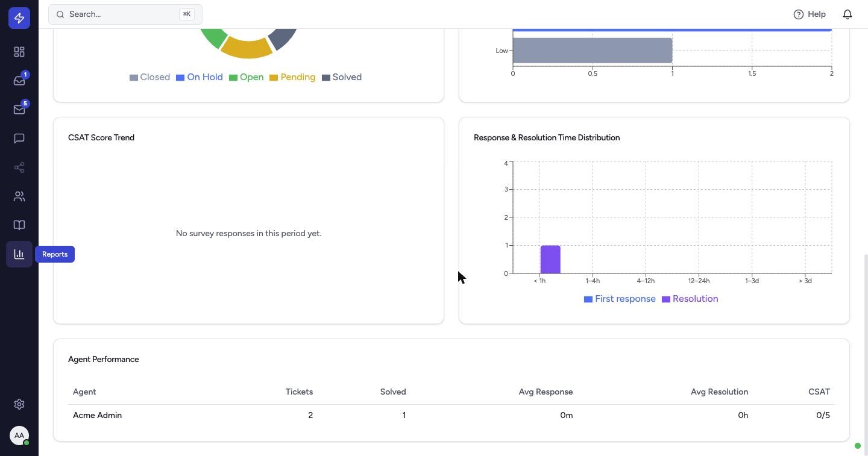Image resolution: width=868 pixels, height=456 pixels.
Task: Open the share nodes icon in sidebar
Action: coord(19,167)
